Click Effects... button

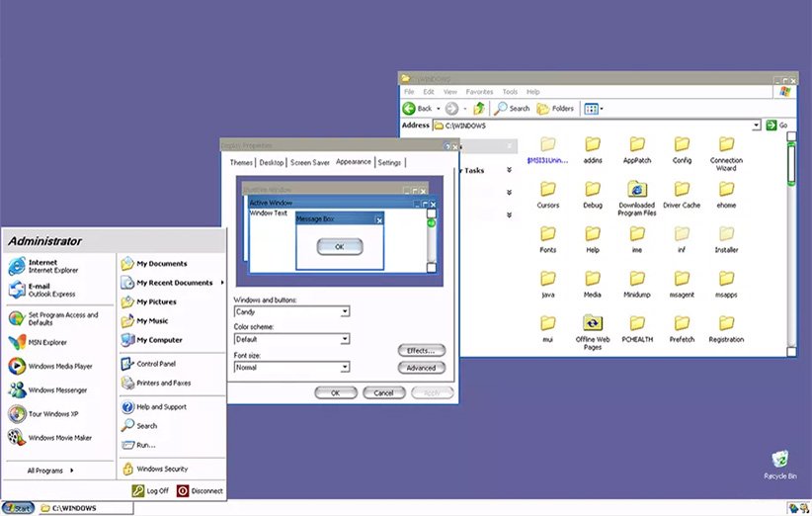click(422, 350)
